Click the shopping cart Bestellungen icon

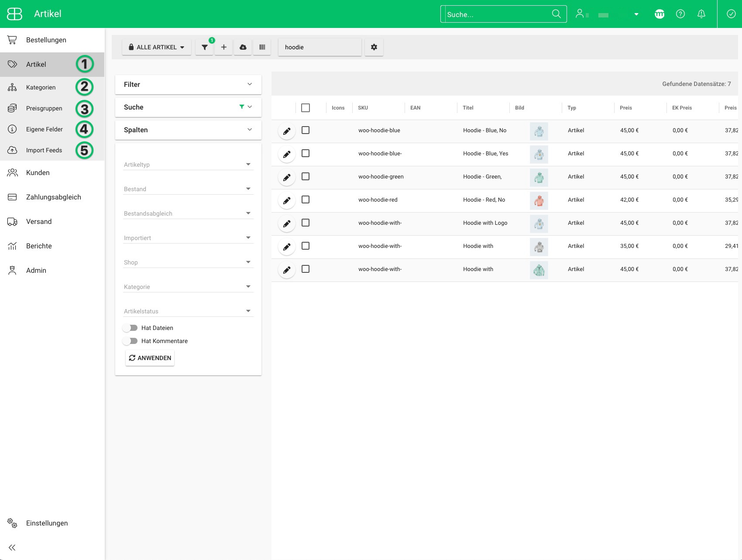(x=12, y=40)
